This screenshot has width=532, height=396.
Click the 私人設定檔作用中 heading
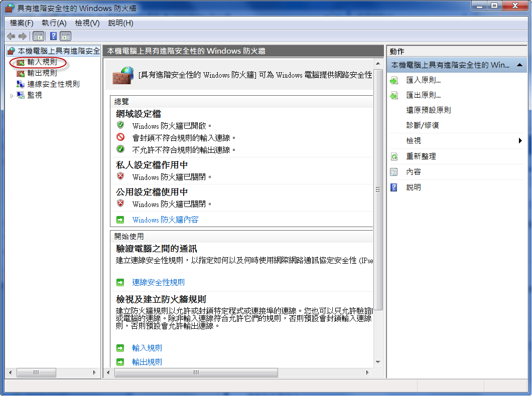tap(152, 165)
